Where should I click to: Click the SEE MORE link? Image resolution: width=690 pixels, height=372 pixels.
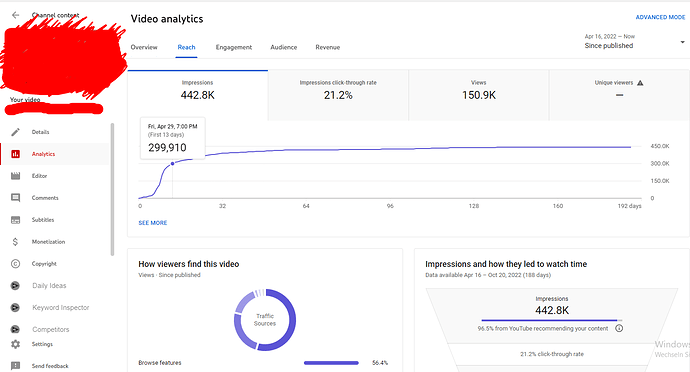pyautogui.click(x=153, y=223)
